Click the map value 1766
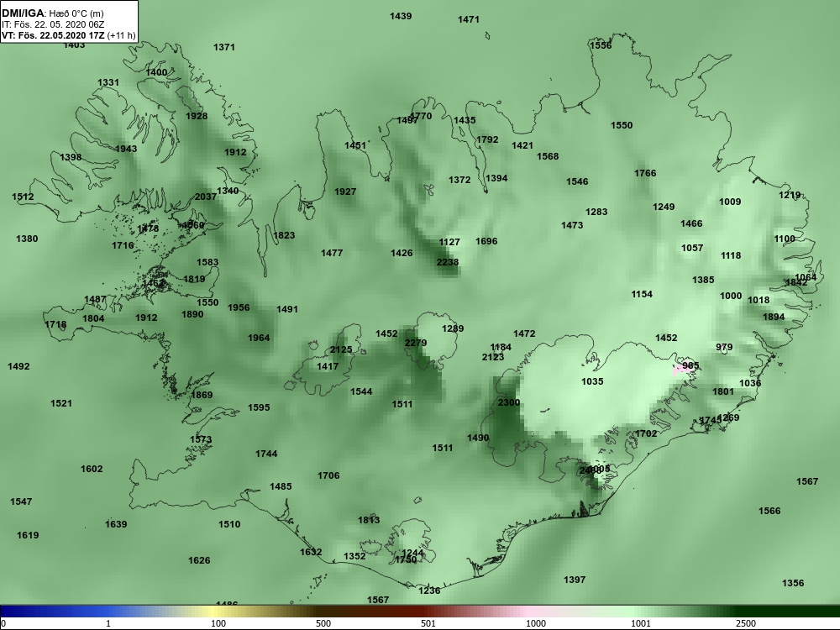The image size is (840, 630). [x=645, y=173]
